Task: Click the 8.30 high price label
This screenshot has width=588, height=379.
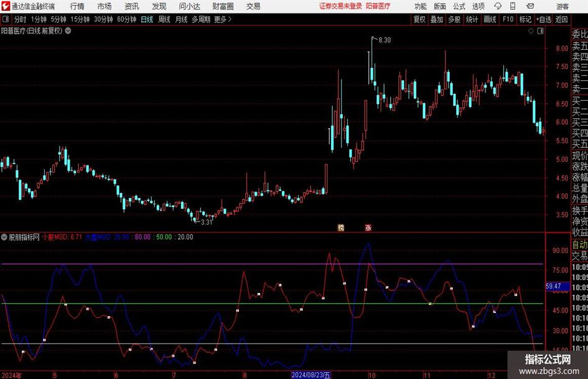Action: point(385,40)
